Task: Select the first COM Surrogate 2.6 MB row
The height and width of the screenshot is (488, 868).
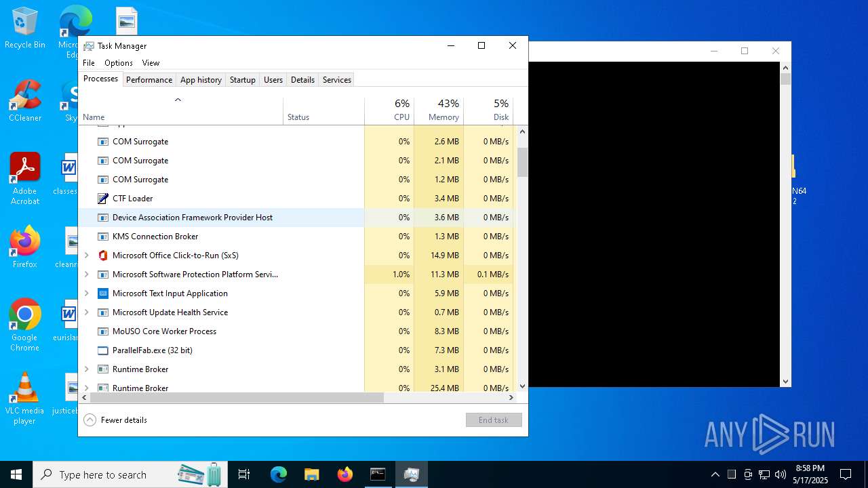Action: tap(297, 142)
